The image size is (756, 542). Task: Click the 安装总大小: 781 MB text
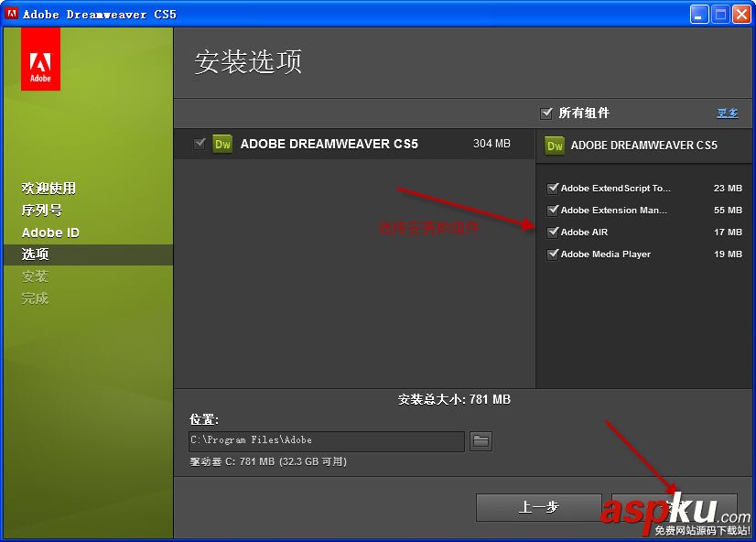tap(454, 399)
